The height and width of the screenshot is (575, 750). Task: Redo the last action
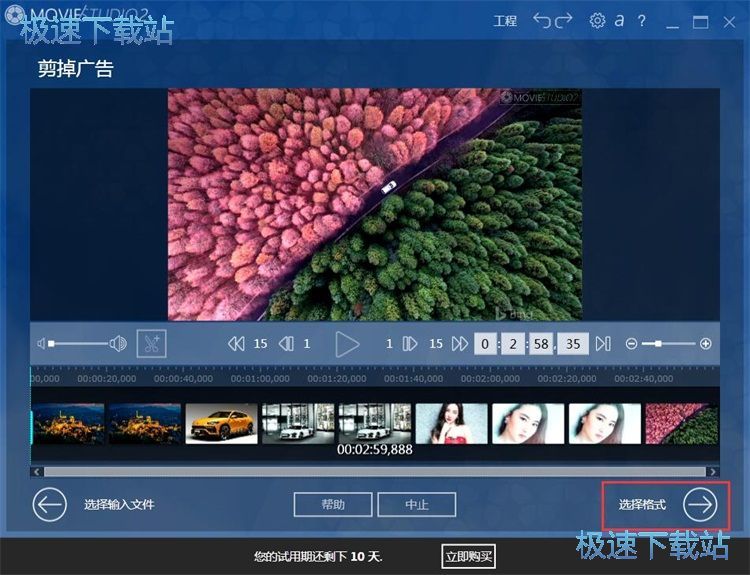(563, 21)
